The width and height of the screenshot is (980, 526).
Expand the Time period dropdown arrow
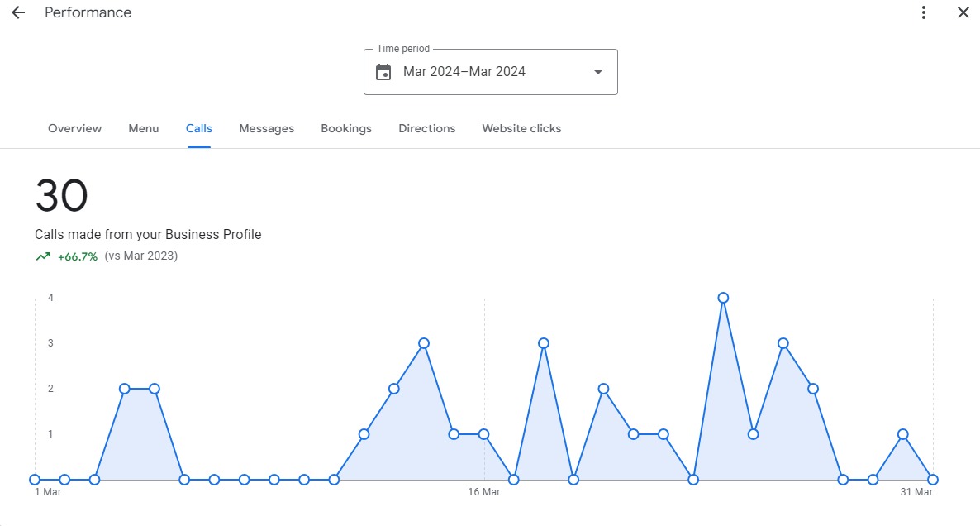click(598, 72)
